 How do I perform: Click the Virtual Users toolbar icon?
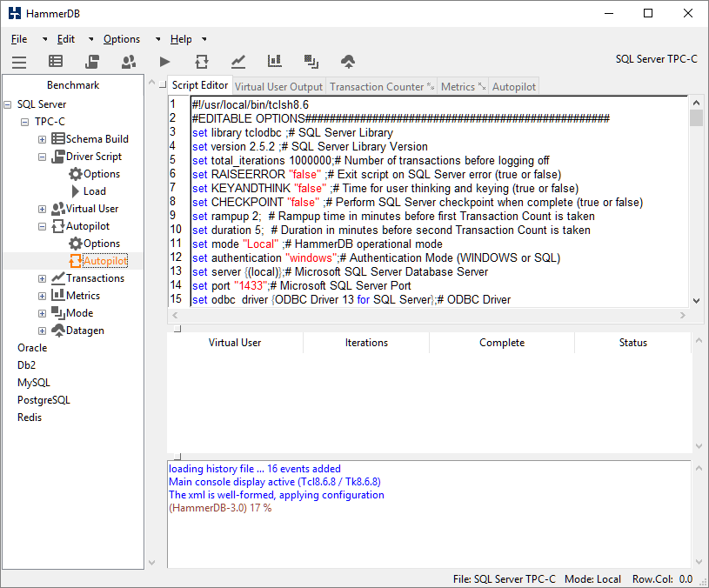129,62
